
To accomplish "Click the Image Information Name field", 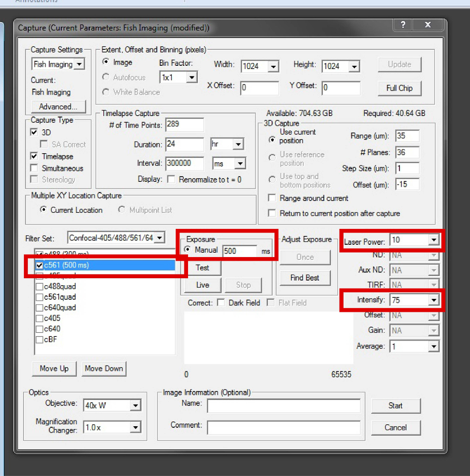I will click(283, 406).
